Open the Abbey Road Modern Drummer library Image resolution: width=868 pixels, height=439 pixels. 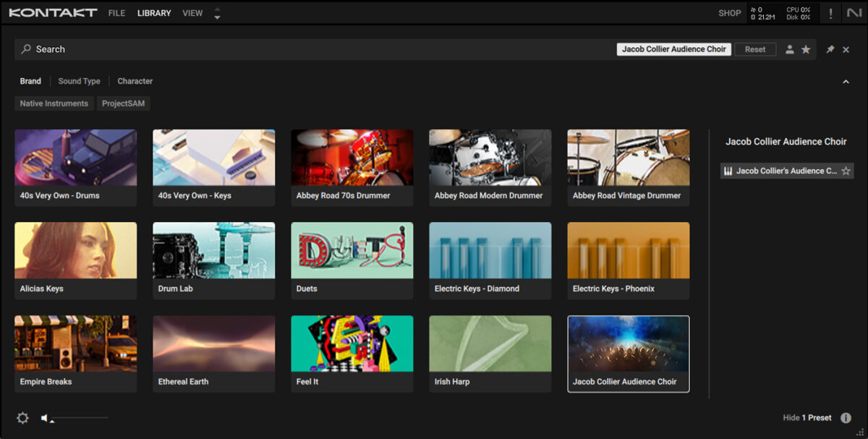tap(490, 168)
